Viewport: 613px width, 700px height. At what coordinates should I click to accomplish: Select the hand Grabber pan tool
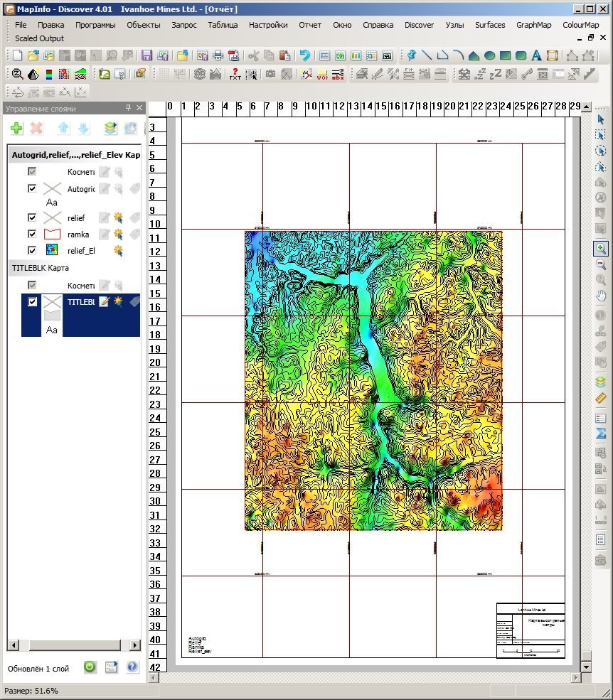[x=600, y=296]
